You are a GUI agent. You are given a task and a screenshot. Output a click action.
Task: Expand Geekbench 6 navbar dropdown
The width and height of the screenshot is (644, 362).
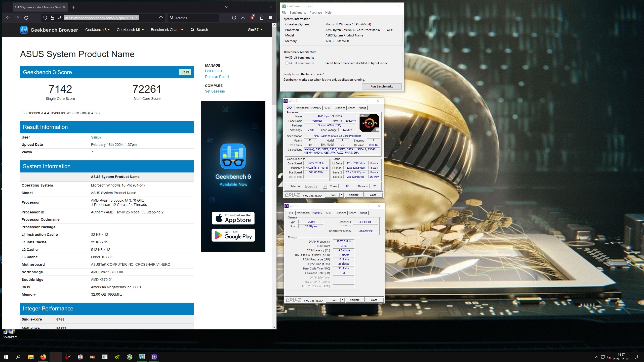pos(97,30)
